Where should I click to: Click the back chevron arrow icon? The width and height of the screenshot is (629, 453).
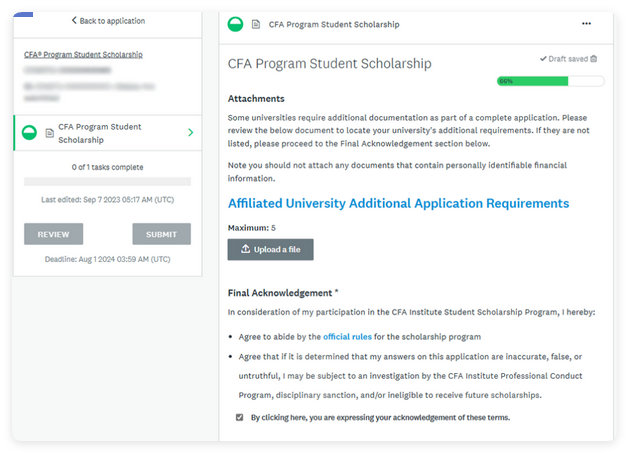tap(74, 20)
